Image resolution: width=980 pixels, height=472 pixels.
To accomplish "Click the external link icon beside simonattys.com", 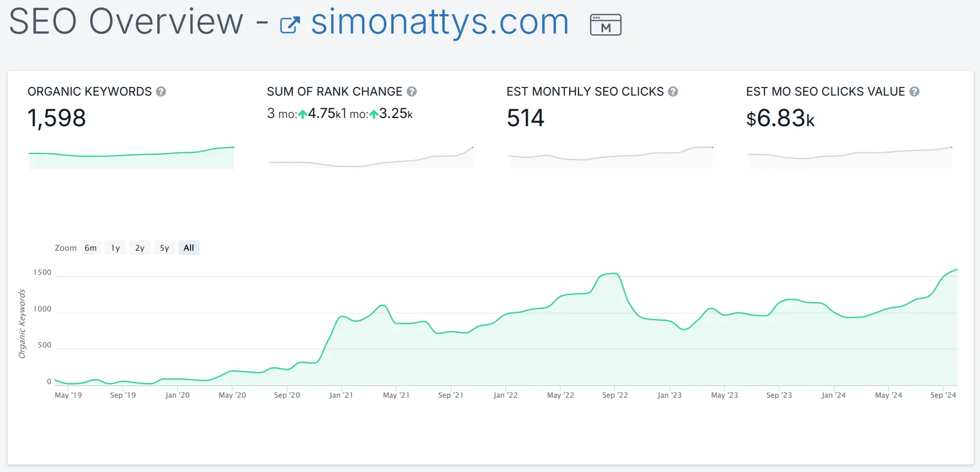I will (x=290, y=25).
